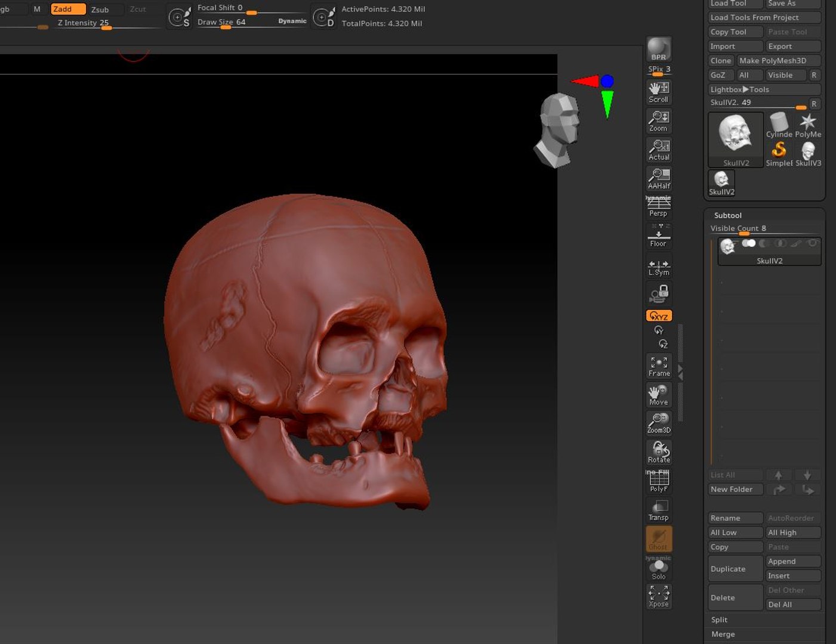
Task: Click the AAHalf view icon
Action: coord(659,178)
